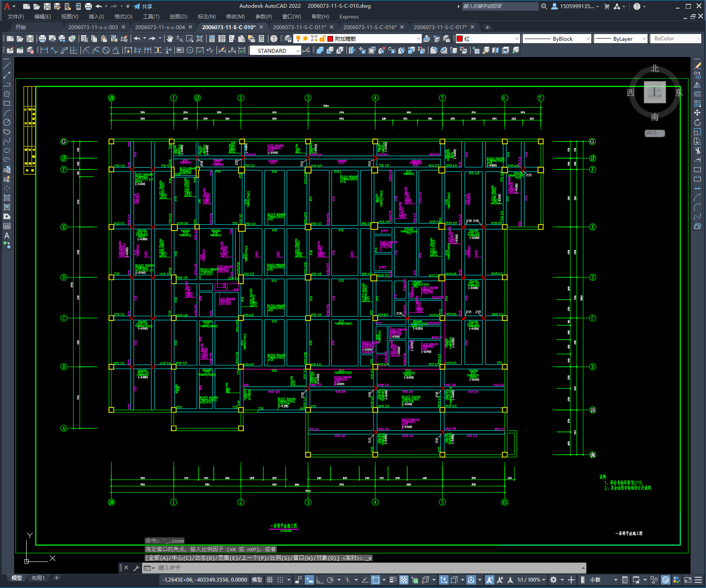Toggle transparency display in status bar
Image resolution: width=706 pixels, height=588 pixels.
coord(404,580)
